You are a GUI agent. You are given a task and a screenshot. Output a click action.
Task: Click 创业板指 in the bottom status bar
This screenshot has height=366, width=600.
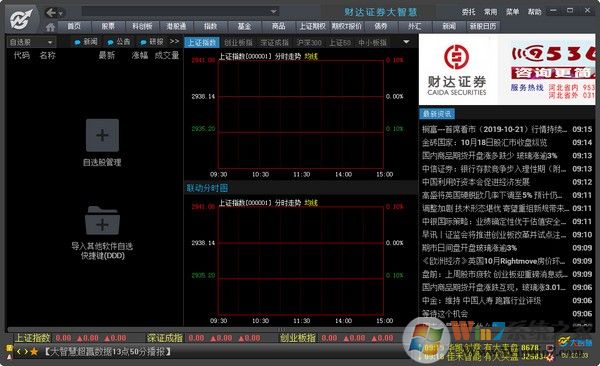click(298, 338)
